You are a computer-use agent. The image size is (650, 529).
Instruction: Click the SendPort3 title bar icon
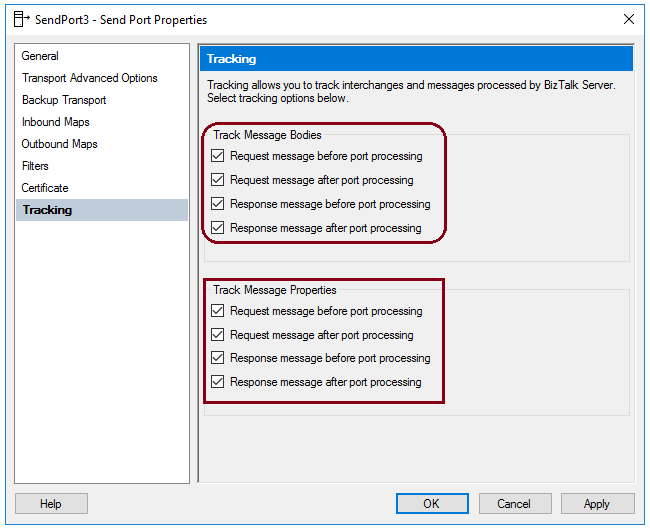[x=21, y=19]
